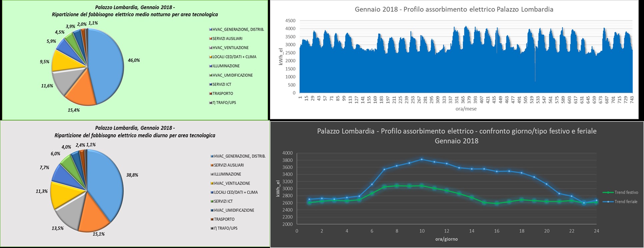Select the 11,6% data label
644x248 pixels.
pos(47,86)
